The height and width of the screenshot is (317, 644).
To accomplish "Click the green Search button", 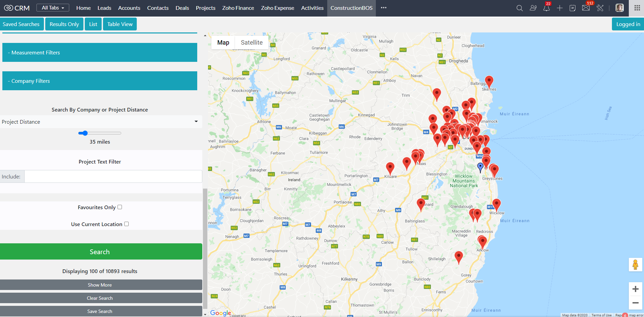I will [x=101, y=251].
